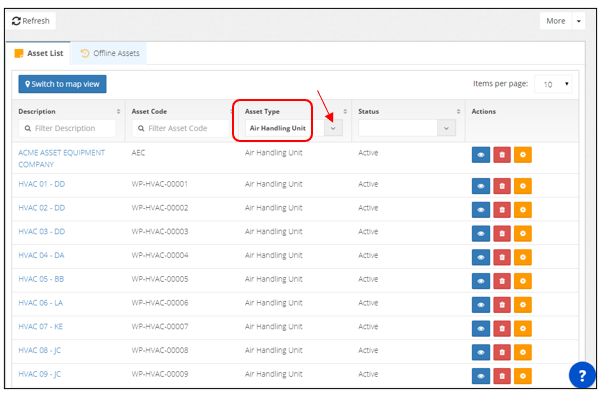Open the Items per page dropdown
This screenshot has width=600, height=394.
click(x=553, y=84)
